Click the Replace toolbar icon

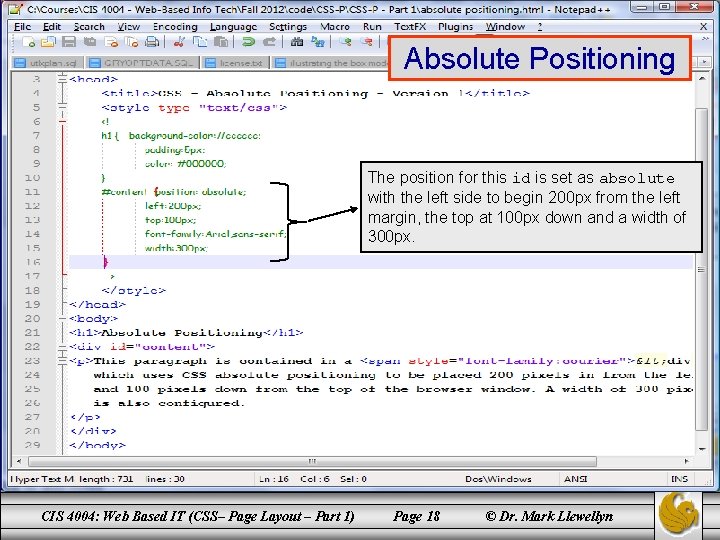pyautogui.click(x=317, y=42)
